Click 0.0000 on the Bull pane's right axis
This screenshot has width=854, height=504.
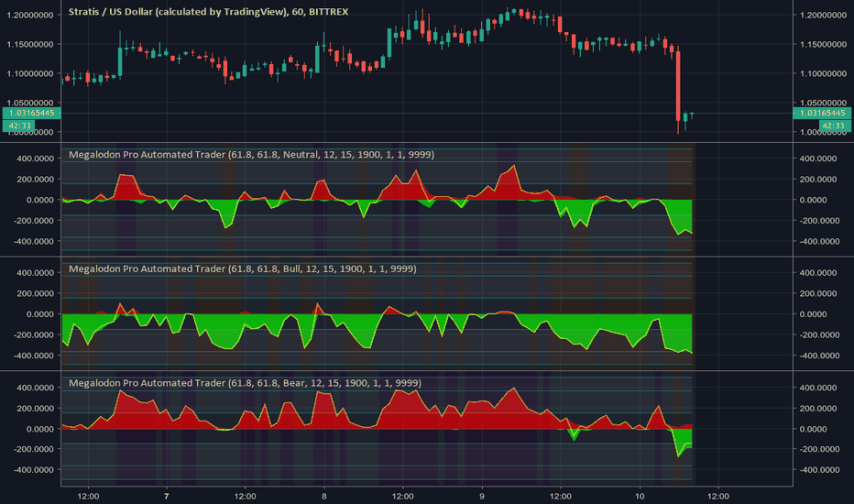813,314
